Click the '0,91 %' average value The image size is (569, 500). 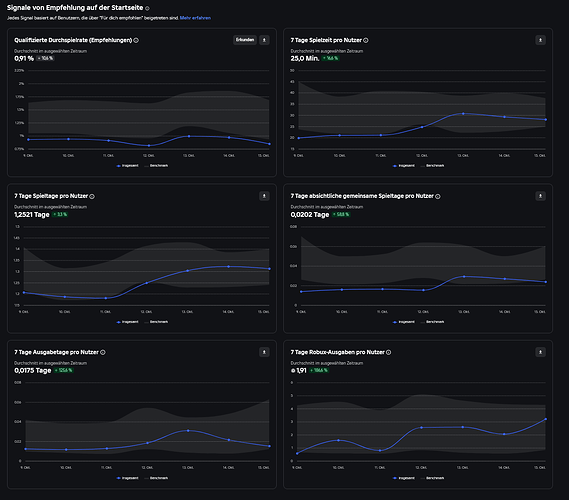pos(24,58)
